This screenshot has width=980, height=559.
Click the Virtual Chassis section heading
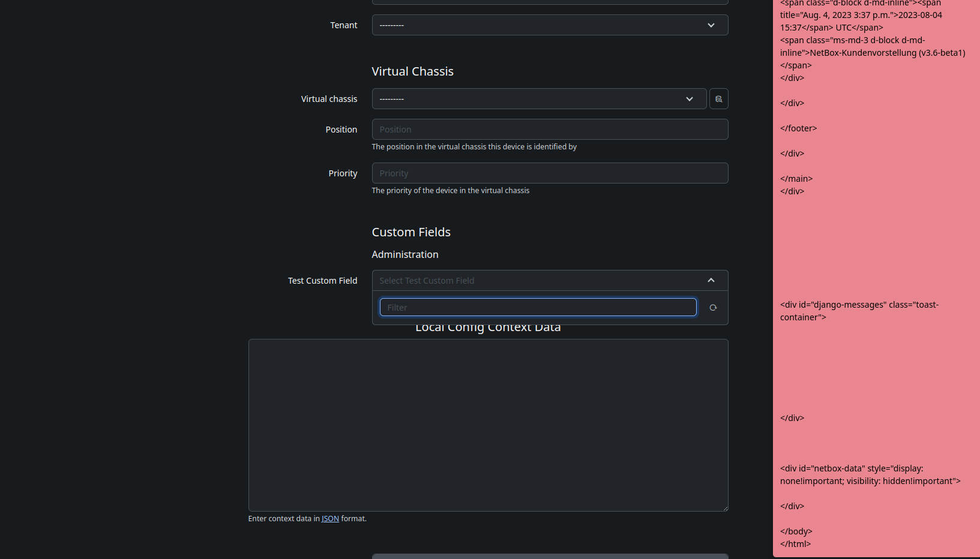coord(412,71)
